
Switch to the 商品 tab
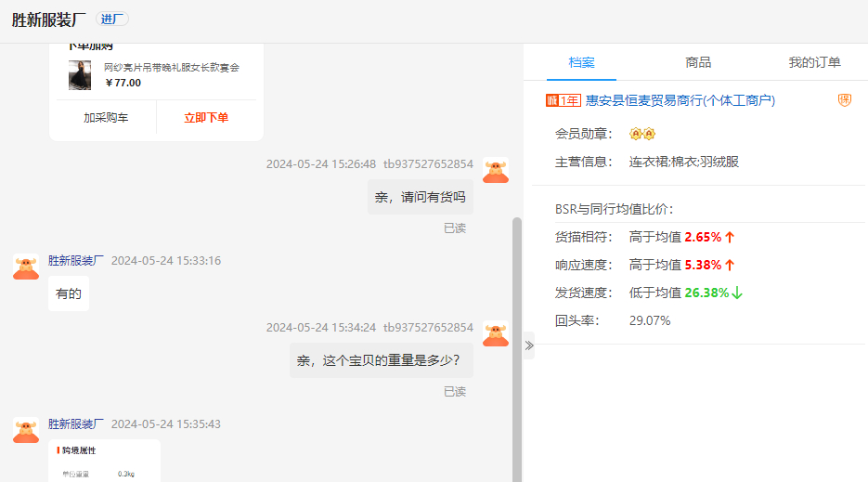coord(698,62)
